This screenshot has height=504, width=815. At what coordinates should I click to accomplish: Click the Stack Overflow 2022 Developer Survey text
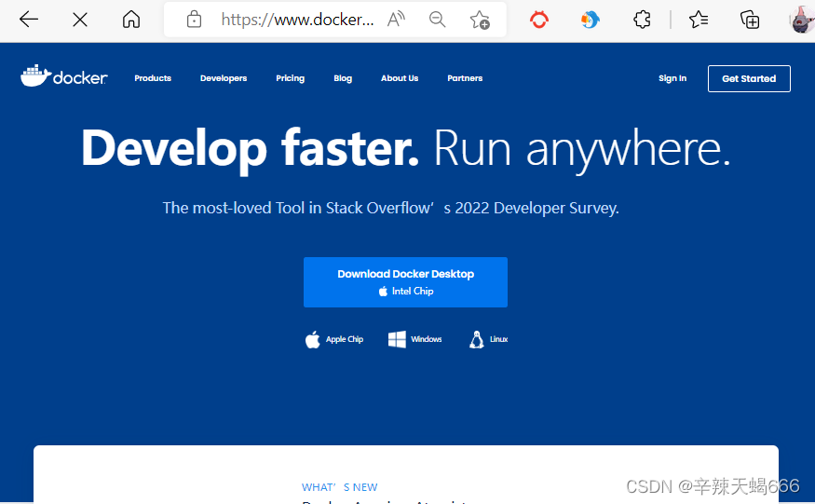[x=391, y=208]
